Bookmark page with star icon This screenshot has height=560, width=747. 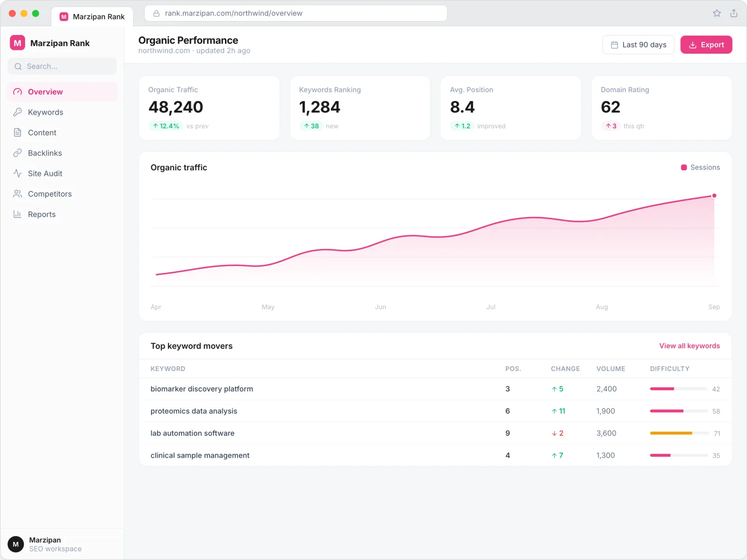tap(717, 13)
